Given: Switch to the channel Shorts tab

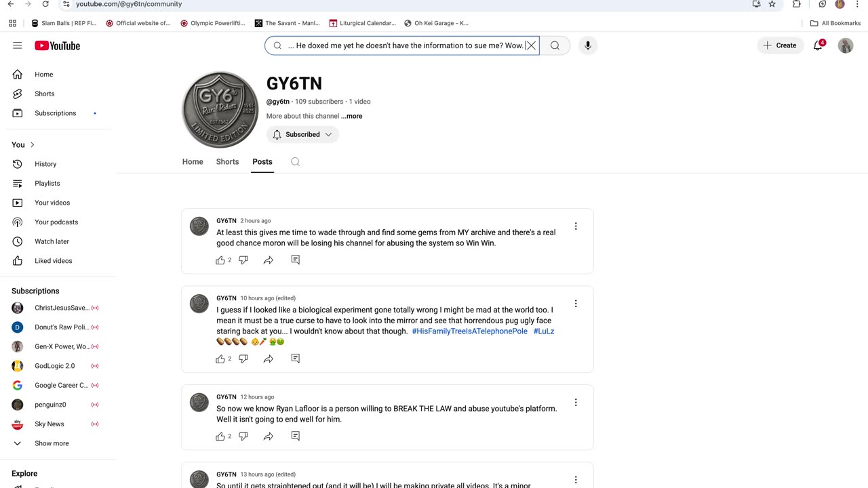Looking at the screenshot, I should [x=227, y=161].
